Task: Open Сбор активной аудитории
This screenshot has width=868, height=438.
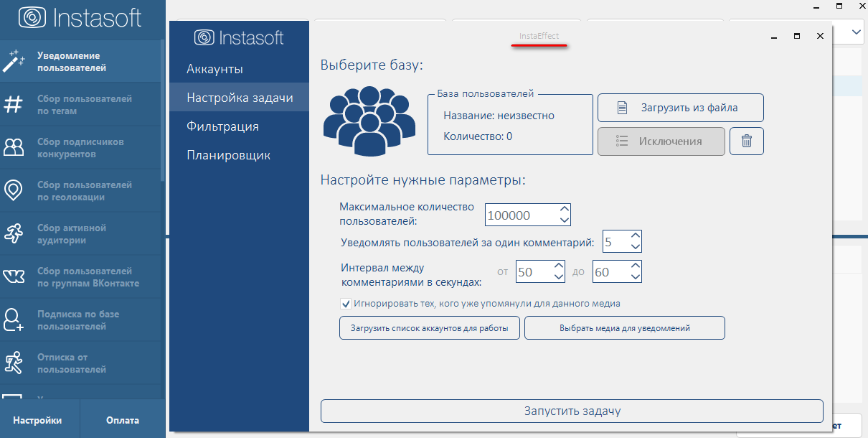Action: pos(80,234)
